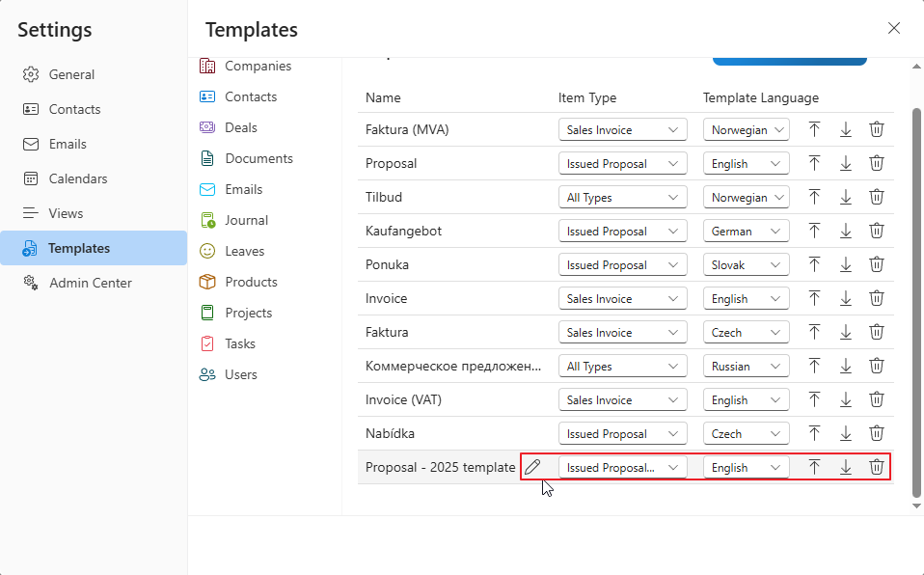Screen dimensions: 924x575
Task: Click trash icon for Invoice (VAT) row
Action: (876, 399)
